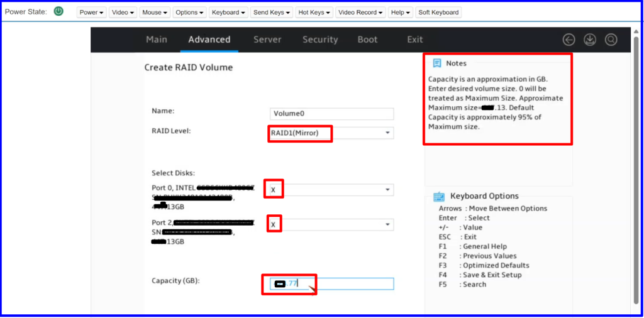Click the back arrow icon in BIOS header
644x318 pixels.
tap(569, 40)
